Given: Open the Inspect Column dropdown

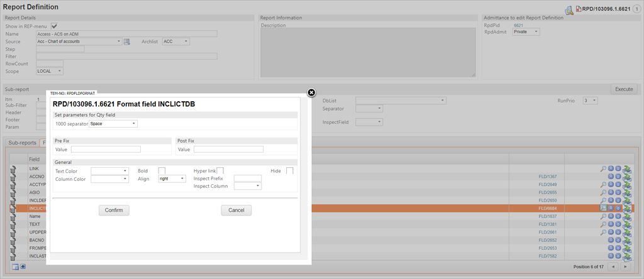Looking at the screenshot, I should click(248, 186).
